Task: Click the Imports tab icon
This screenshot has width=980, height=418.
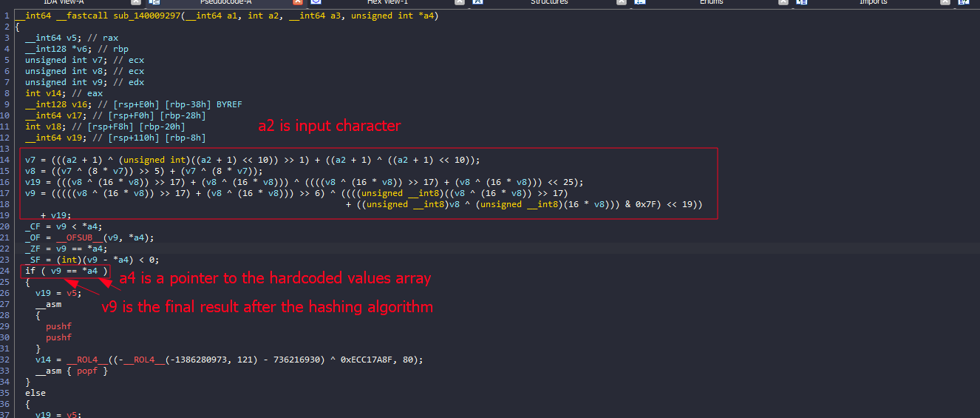Action: tap(802, 3)
